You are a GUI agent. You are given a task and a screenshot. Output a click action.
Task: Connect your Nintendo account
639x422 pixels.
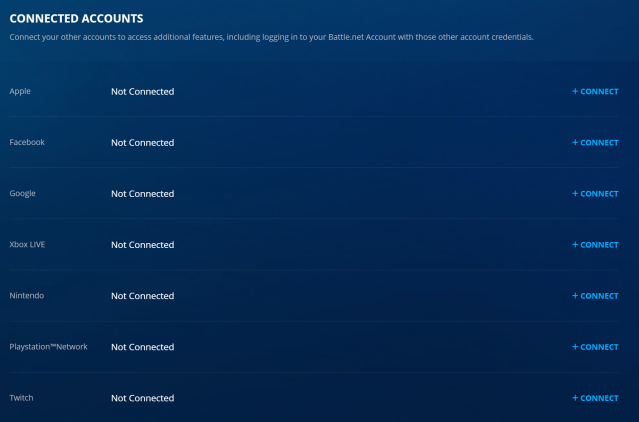click(x=595, y=296)
